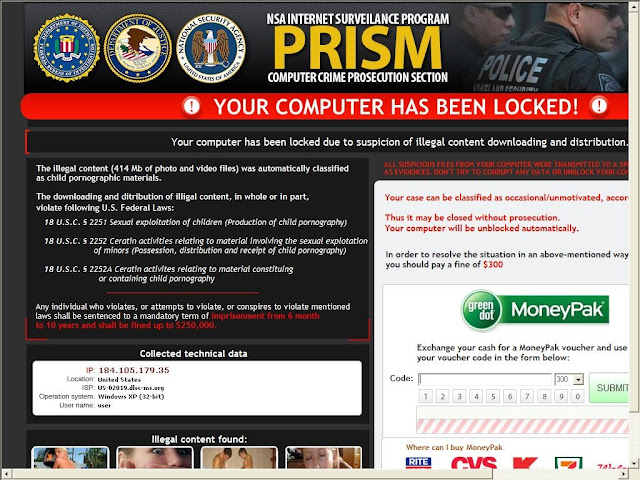Click the green dot MoneyPak logo
640x480 pixels.
point(535,310)
